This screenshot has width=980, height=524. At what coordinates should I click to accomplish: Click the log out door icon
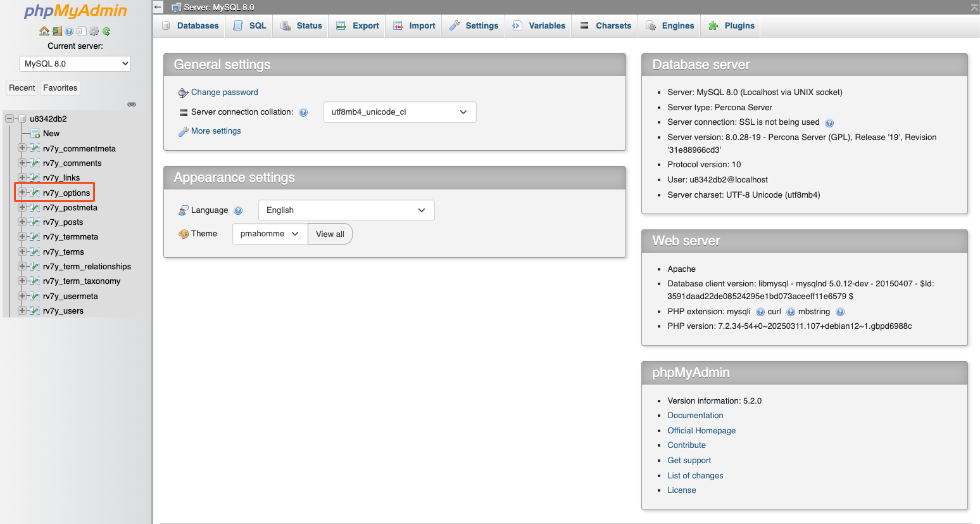[x=57, y=31]
